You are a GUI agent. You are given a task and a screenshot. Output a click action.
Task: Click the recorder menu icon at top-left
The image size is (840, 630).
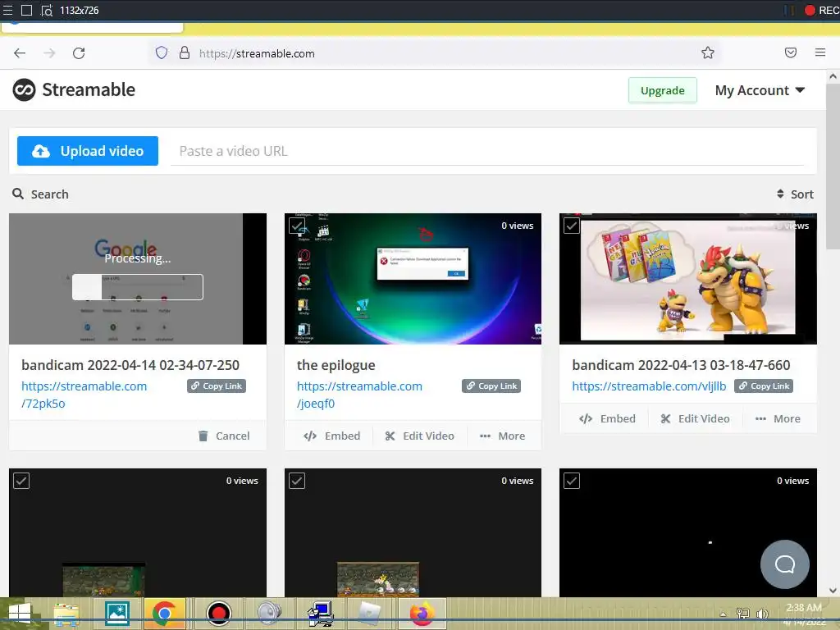(7, 10)
